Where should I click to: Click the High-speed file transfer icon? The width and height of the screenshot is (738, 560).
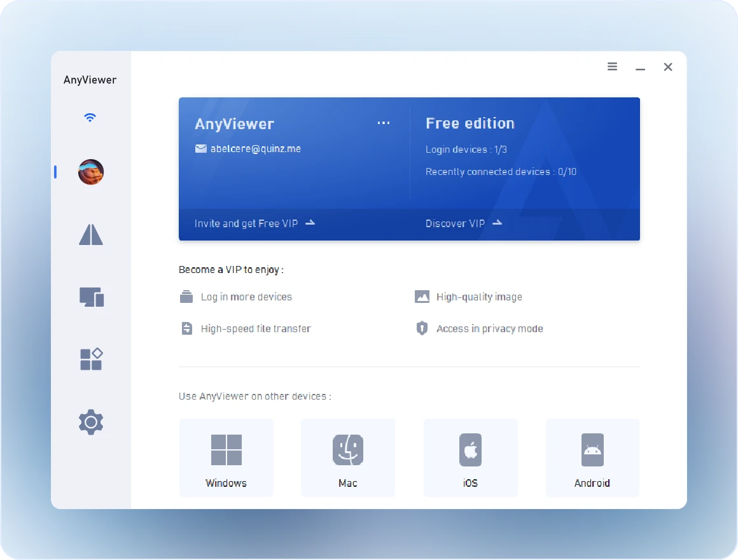[187, 328]
